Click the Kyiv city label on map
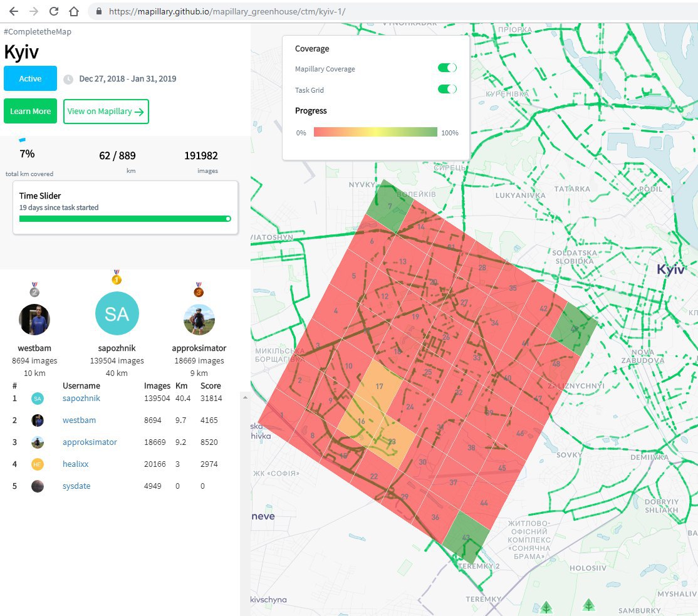The image size is (698, 616). [x=670, y=269]
